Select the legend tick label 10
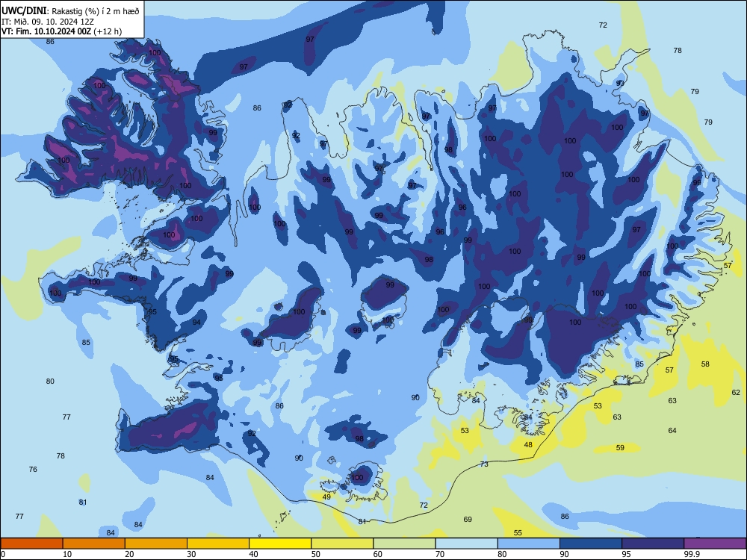 67,554
